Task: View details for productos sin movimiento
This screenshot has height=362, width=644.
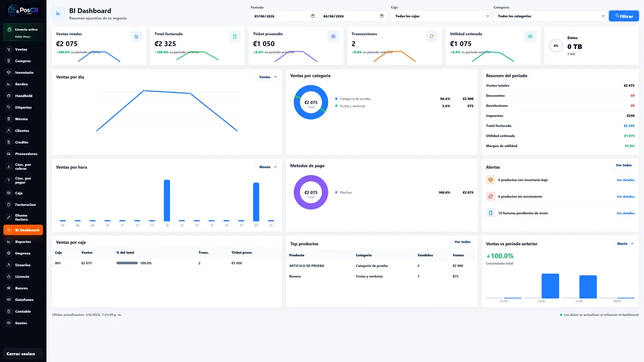Action: point(625,197)
